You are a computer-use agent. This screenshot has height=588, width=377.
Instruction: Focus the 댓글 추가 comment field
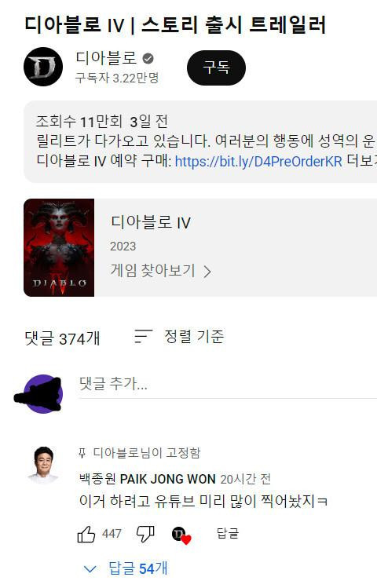[x=228, y=385]
